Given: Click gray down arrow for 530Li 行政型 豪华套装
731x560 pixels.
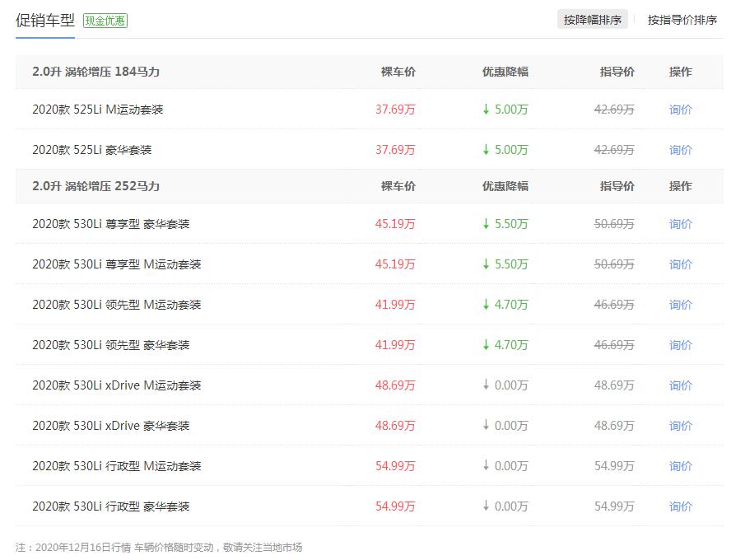Looking at the screenshot, I should click(x=486, y=506).
